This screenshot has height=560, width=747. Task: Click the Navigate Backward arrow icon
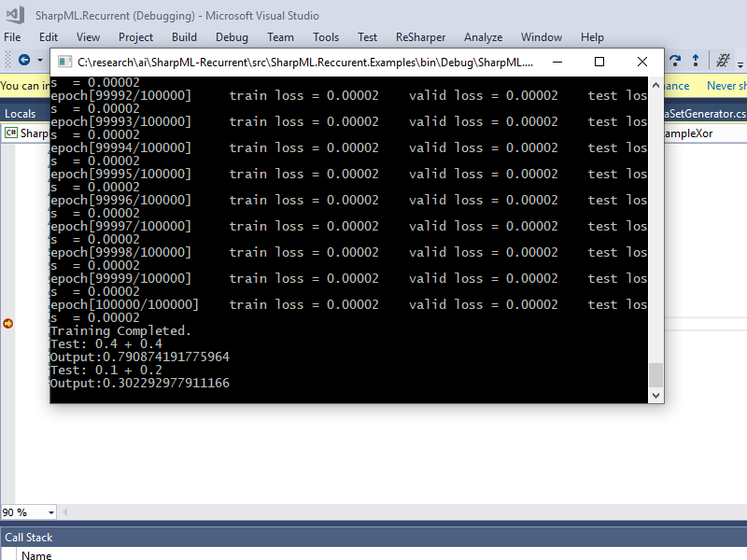(24, 60)
